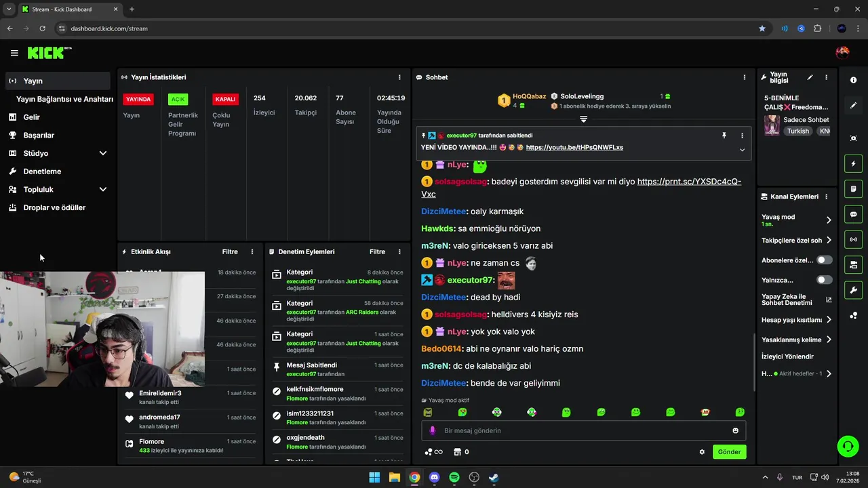
Task: Select Yayın in the left sidebar
Action: (58, 81)
